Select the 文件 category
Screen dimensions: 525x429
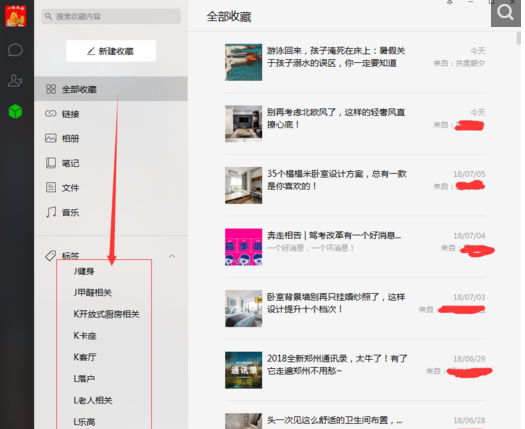click(x=111, y=188)
